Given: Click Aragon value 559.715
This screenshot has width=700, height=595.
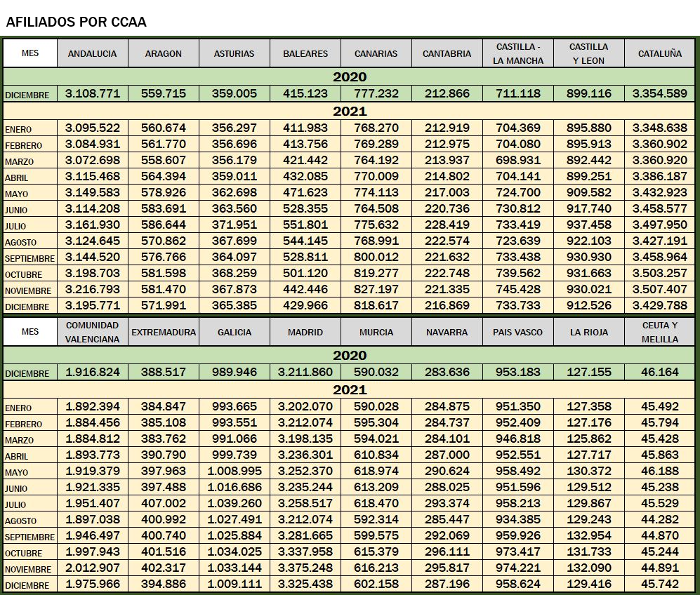Looking at the screenshot, I should [164, 93].
